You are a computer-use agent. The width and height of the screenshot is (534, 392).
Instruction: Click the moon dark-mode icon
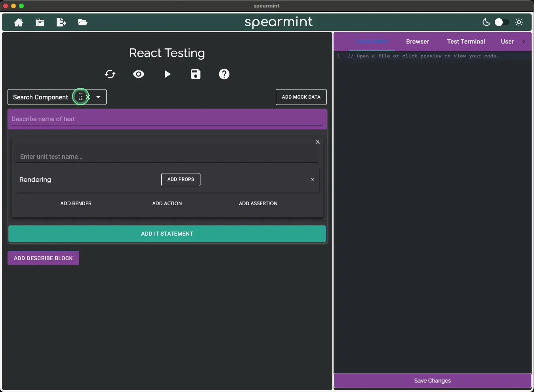point(486,22)
